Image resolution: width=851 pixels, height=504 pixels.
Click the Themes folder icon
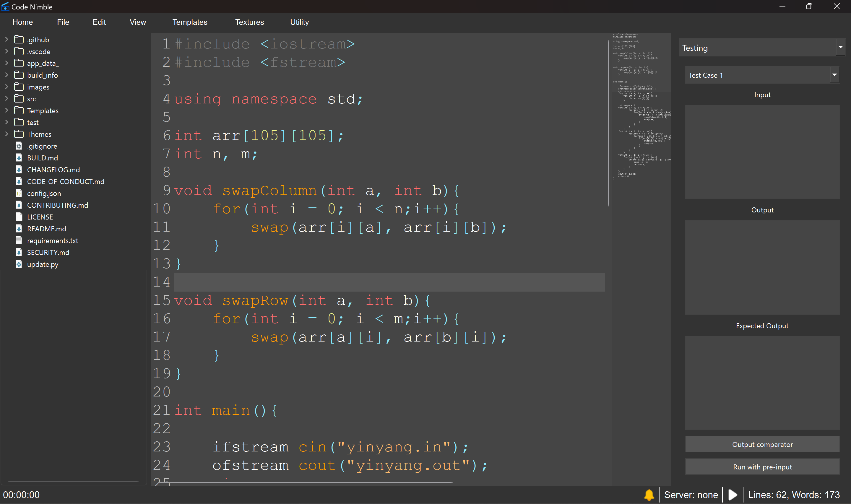click(x=19, y=134)
